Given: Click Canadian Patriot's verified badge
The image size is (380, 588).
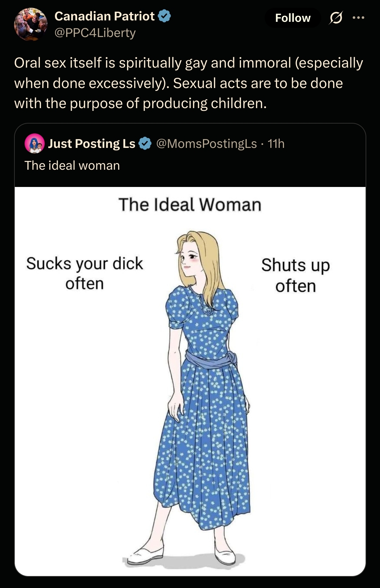Looking at the screenshot, I should pyautogui.click(x=164, y=16).
